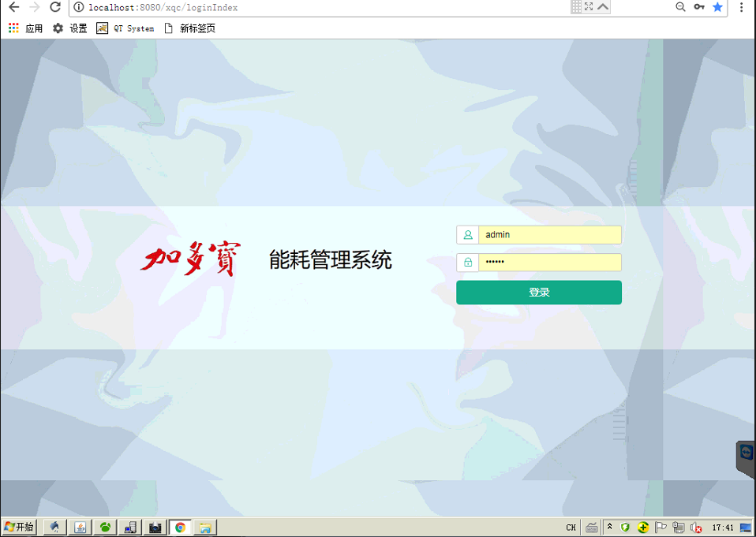Click the green 登录 login button
Viewport: 756px width, 537px height.
[x=538, y=293]
